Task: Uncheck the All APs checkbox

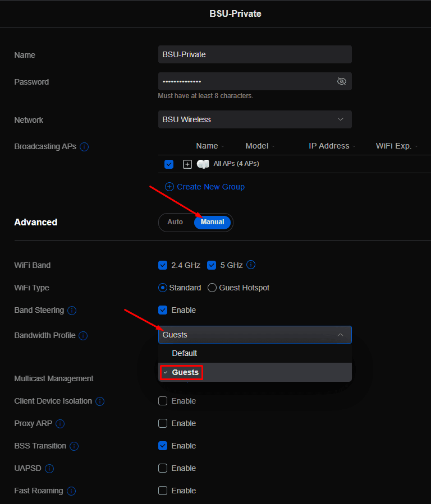Action: pyautogui.click(x=169, y=164)
